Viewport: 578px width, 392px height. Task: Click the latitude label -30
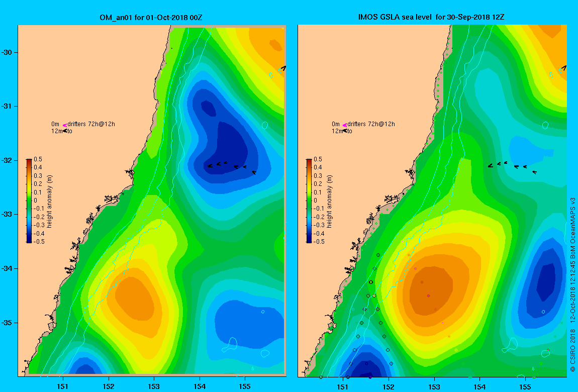coord(7,52)
